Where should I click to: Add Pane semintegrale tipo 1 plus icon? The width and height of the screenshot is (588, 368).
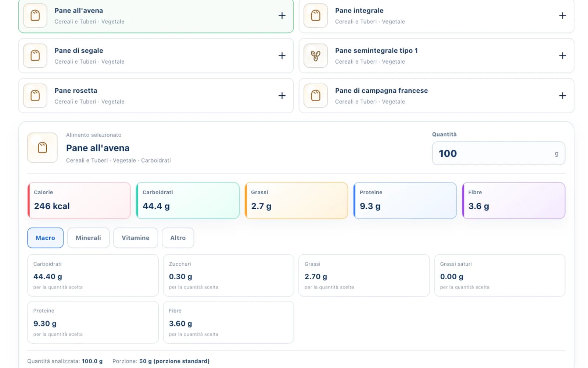pos(562,56)
